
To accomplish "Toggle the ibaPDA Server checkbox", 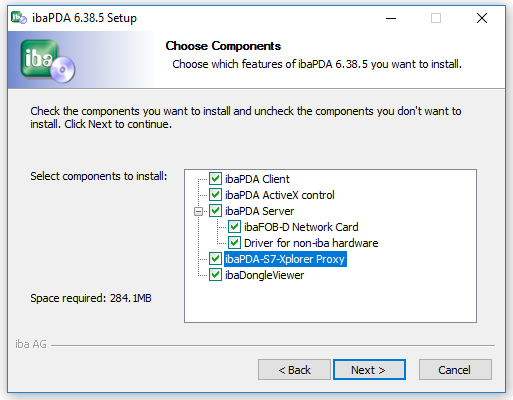I will pos(215,211).
